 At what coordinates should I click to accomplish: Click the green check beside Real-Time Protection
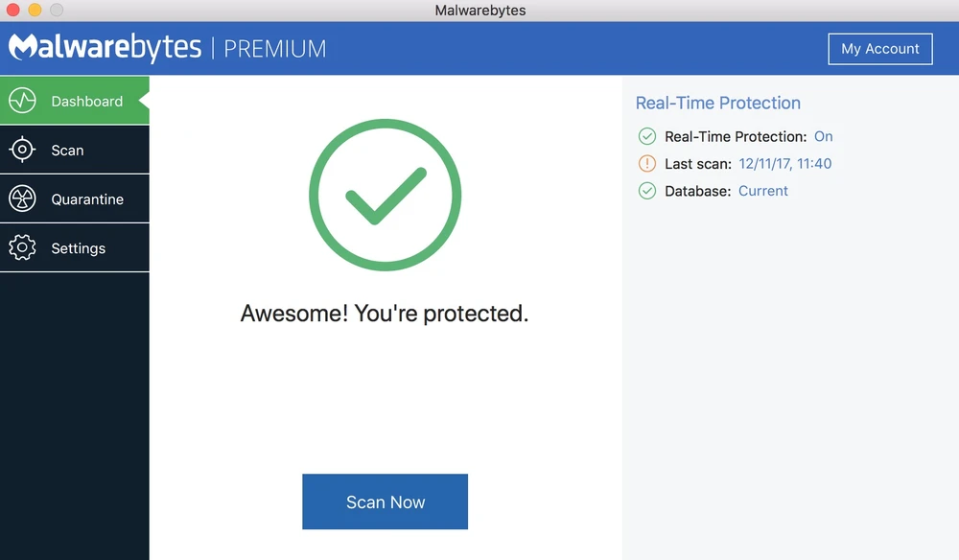click(647, 136)
